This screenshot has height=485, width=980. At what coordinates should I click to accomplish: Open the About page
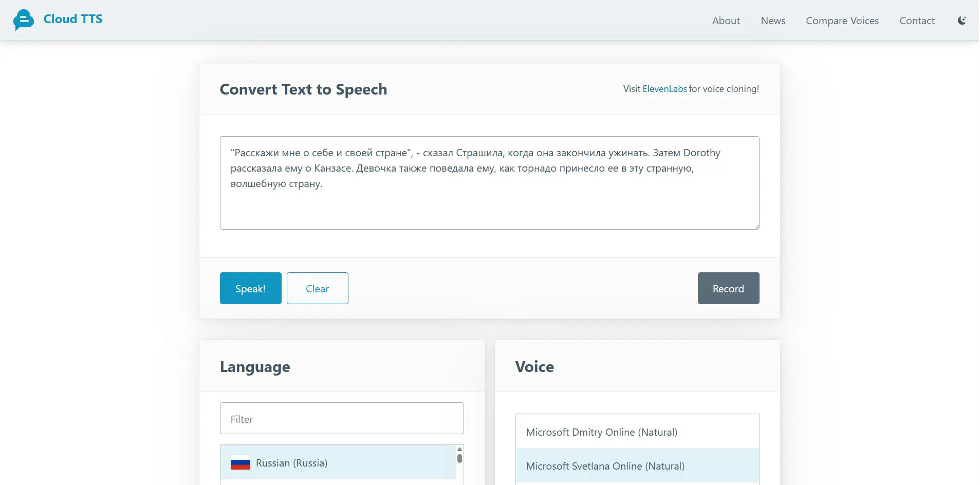tap(726, 21)
